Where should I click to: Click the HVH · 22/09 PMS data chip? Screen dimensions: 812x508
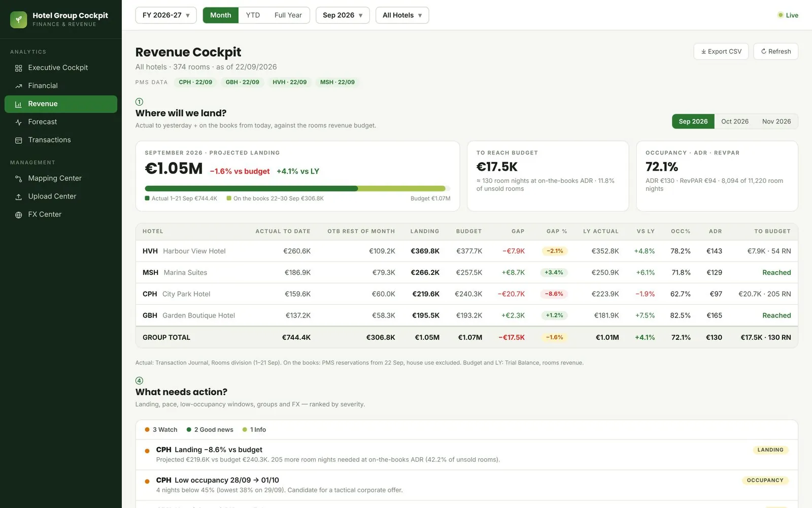coord(289,82)
